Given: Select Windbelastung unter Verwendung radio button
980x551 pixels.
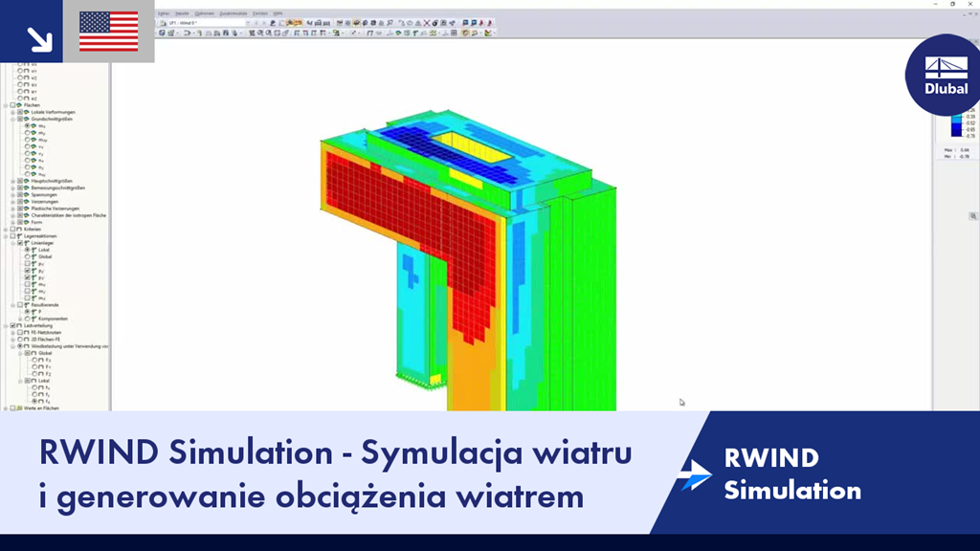Looking at the screenshot, I should tap(20, 346).
